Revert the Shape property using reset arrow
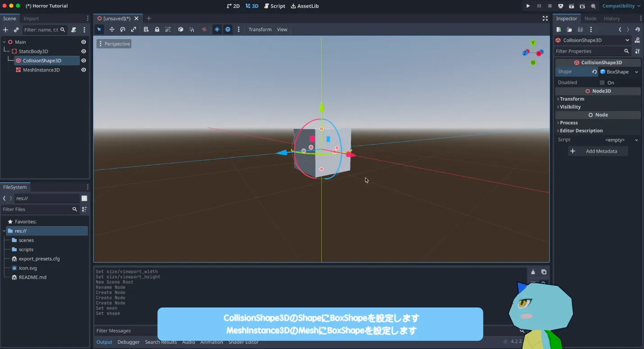This screenshot has height=349, width=644. (594, 72)
